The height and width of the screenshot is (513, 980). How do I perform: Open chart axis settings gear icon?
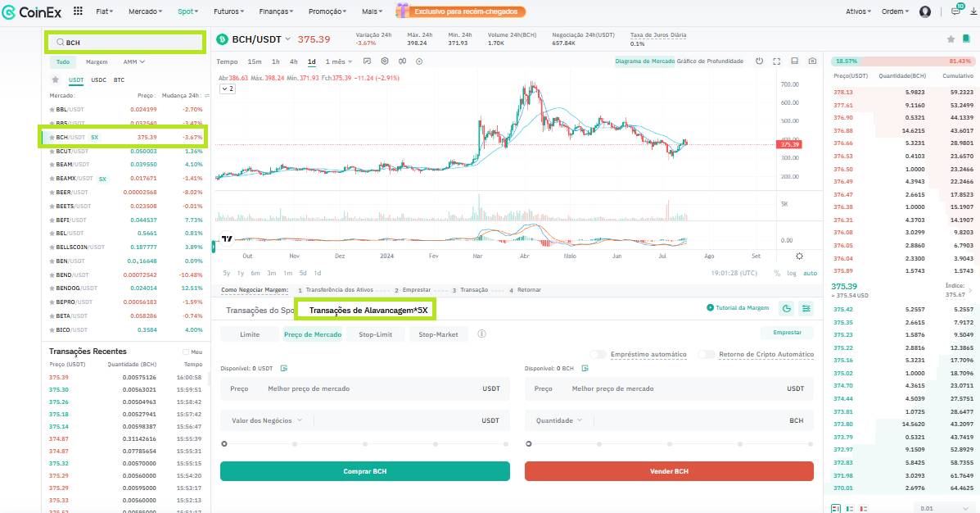tap(799, 256)
